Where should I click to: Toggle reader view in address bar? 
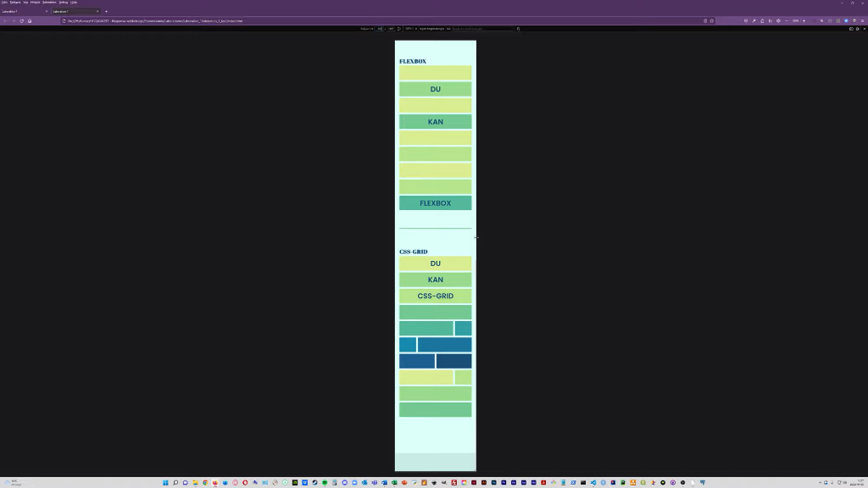[x=705, y=21]
